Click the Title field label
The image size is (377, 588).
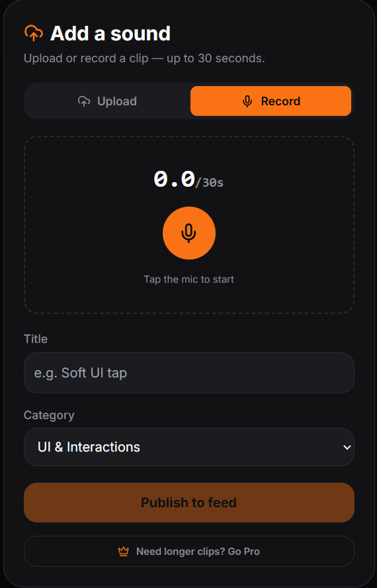point(36,339)
